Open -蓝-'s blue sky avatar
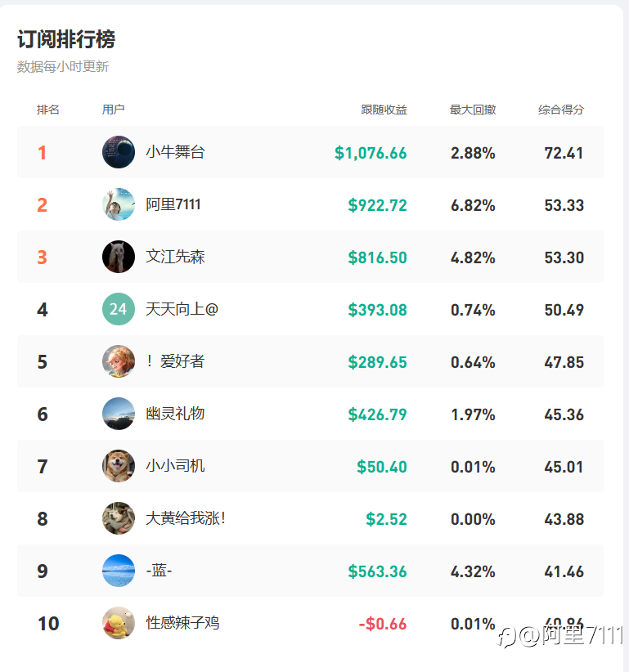629x672 pixels. pos(119,571)
